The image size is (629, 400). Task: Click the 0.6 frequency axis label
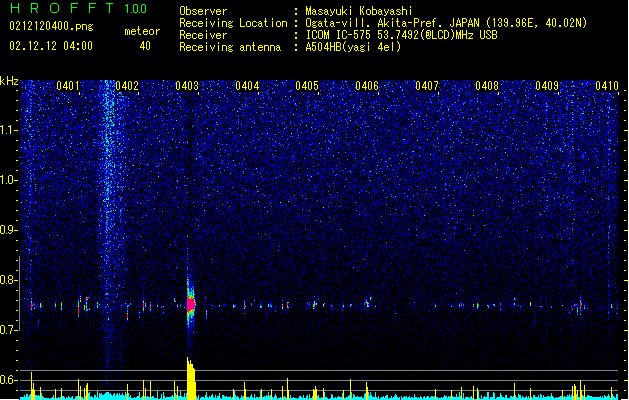pyautogui.click(x=9, y=380)
